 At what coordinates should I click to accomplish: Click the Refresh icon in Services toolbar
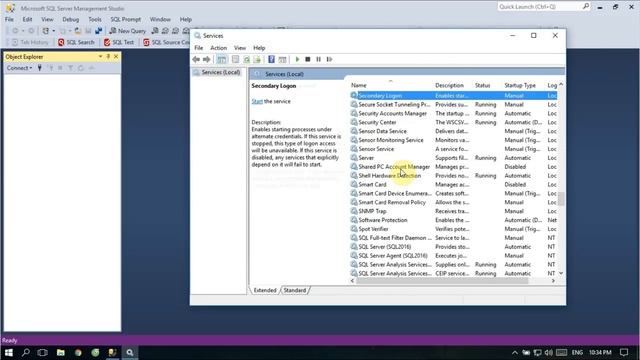[247, 60]
